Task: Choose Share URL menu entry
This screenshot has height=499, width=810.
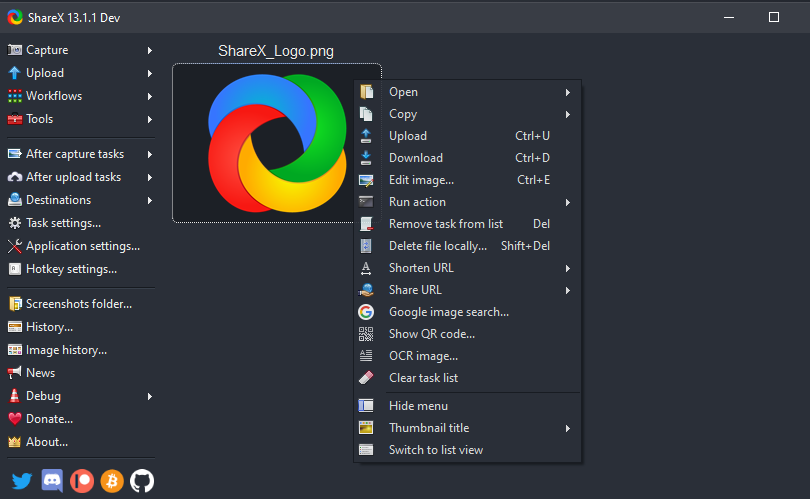Action: coord(468,290)
